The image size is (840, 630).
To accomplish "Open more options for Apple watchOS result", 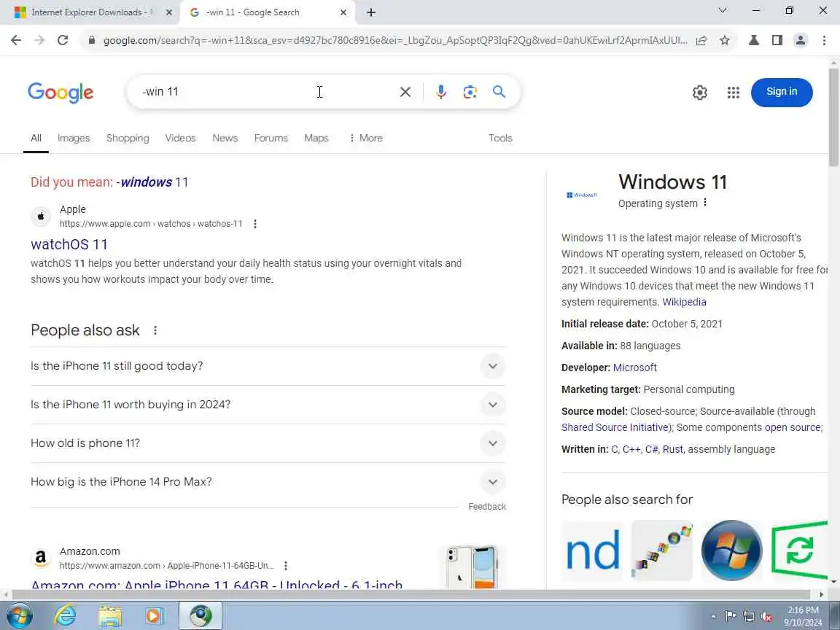I will [x=255, y=224].
